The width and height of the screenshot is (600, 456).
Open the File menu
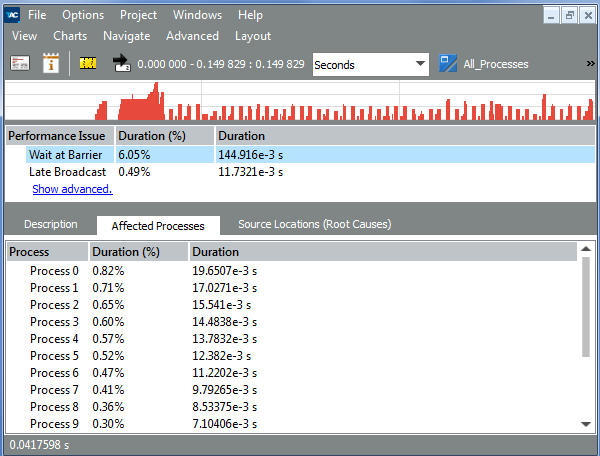pyautogui.click(x=37, y=15)
